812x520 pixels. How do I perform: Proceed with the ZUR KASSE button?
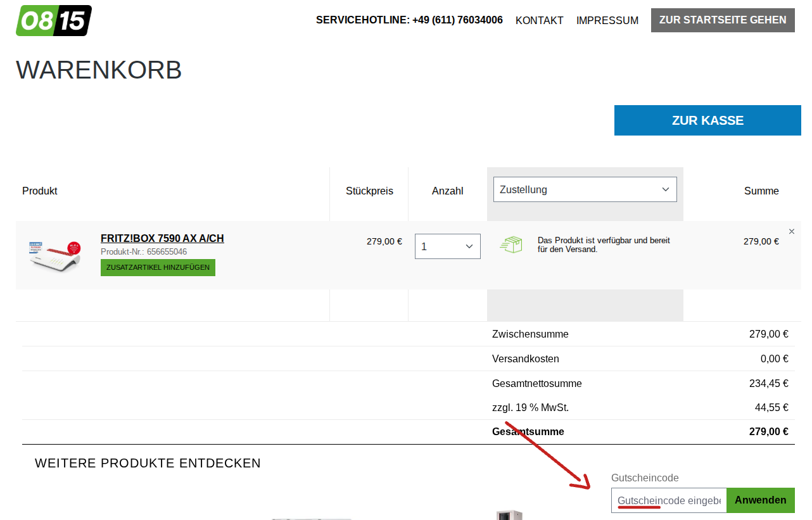(707, 120)
